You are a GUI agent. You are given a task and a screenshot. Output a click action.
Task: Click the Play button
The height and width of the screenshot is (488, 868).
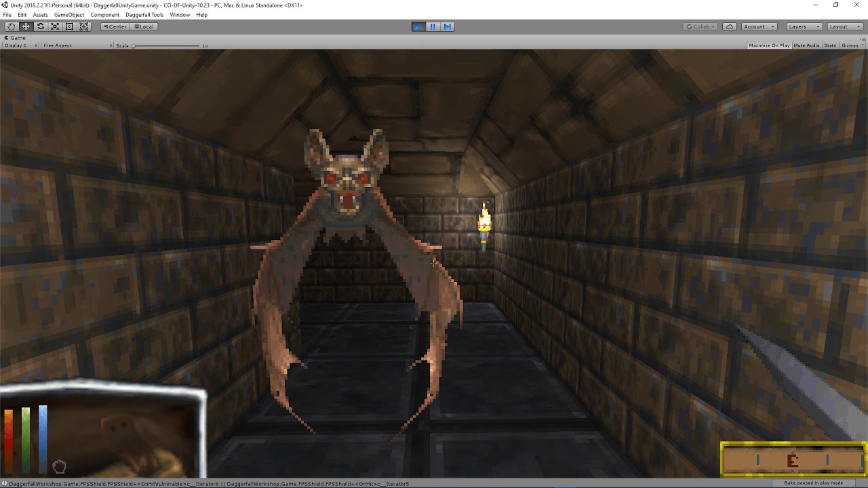click(x=418, y=26)
